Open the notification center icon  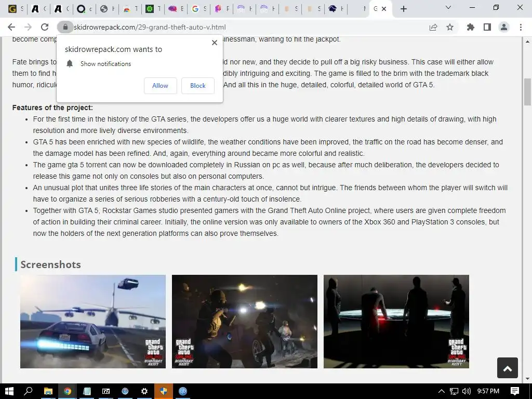pos(515,391)
